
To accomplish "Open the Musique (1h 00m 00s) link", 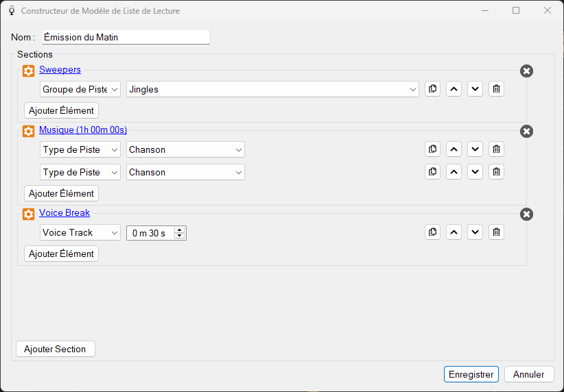I will click(83, 130).
